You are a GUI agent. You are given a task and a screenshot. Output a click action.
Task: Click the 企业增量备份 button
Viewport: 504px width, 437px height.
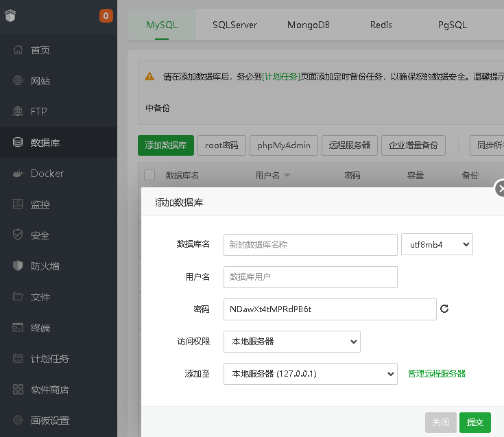pos(413,145)
